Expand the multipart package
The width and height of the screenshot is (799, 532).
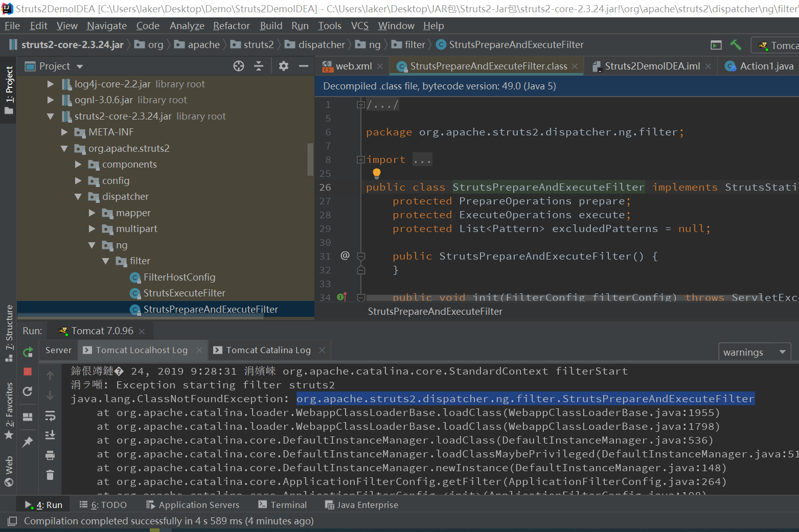pyautogui.click(x=92, y=229)
